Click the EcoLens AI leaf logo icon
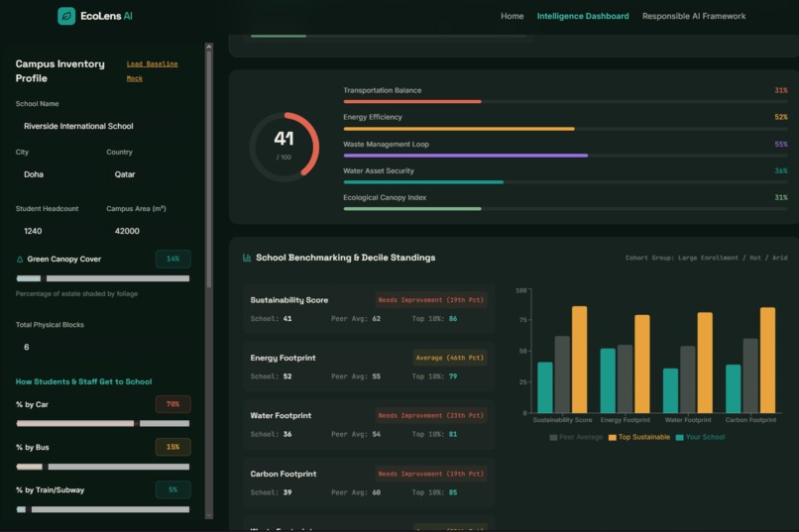 (66, 16)
